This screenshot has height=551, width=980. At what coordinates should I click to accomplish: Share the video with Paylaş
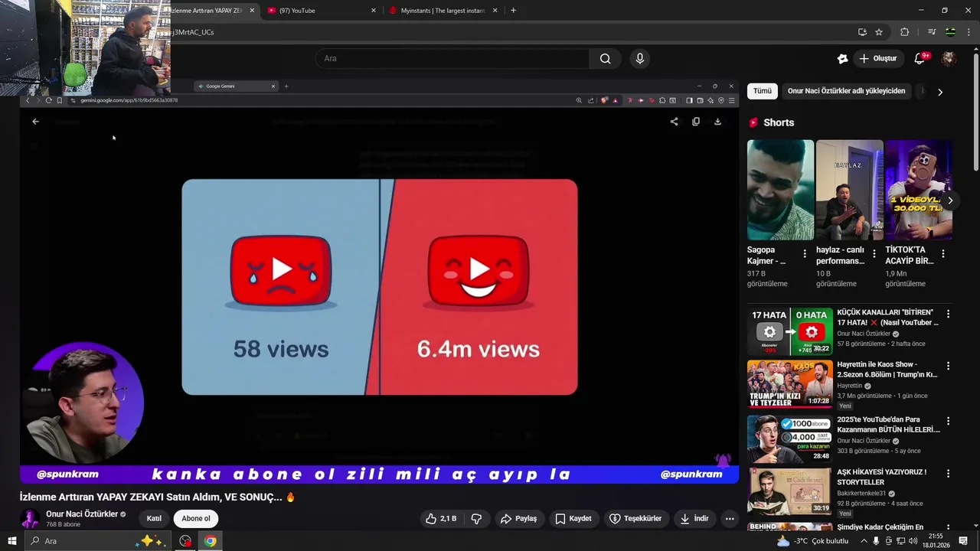click(x=518, y=518)
